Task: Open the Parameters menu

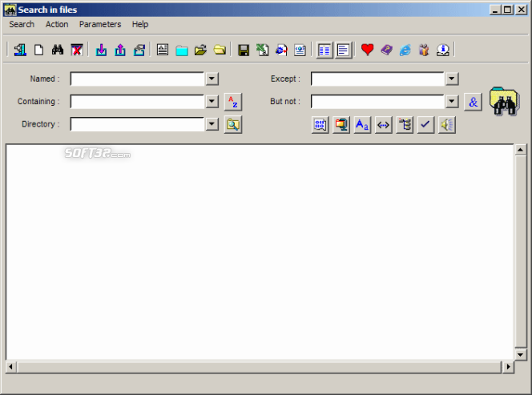Action: [x=100, y=25]
